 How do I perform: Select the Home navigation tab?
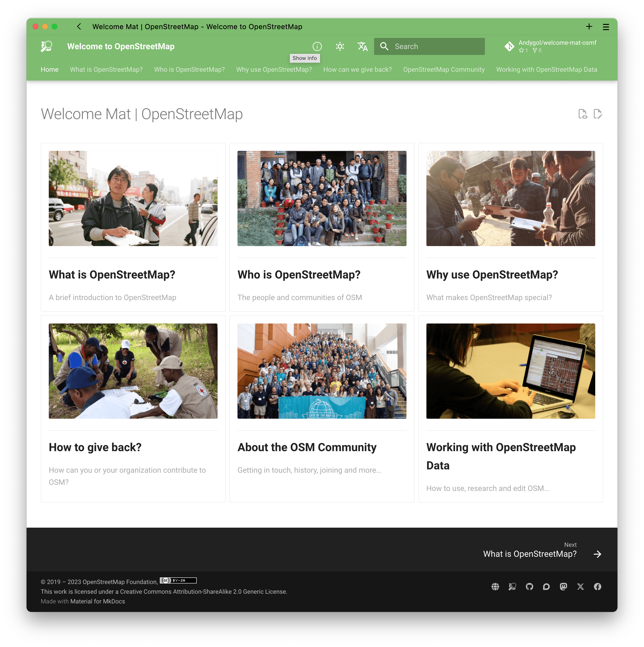click(x=49, y=69)
